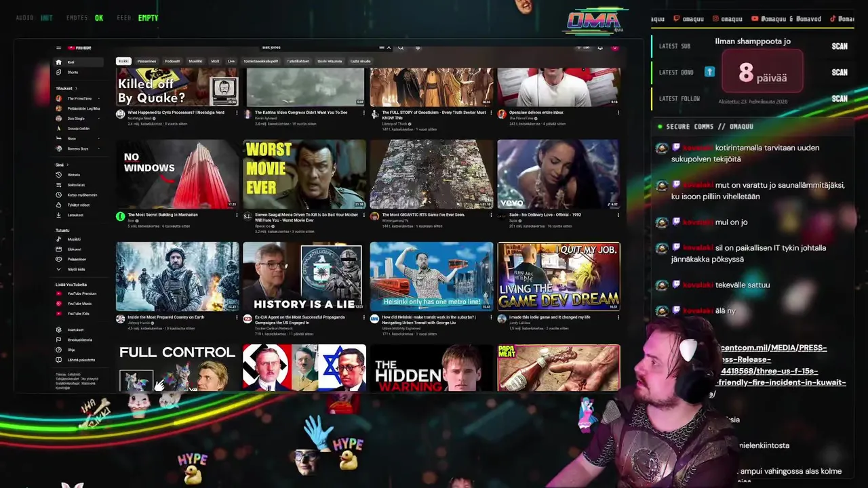
Task: Open options menu for Sade video
Action: coord(618,216)
